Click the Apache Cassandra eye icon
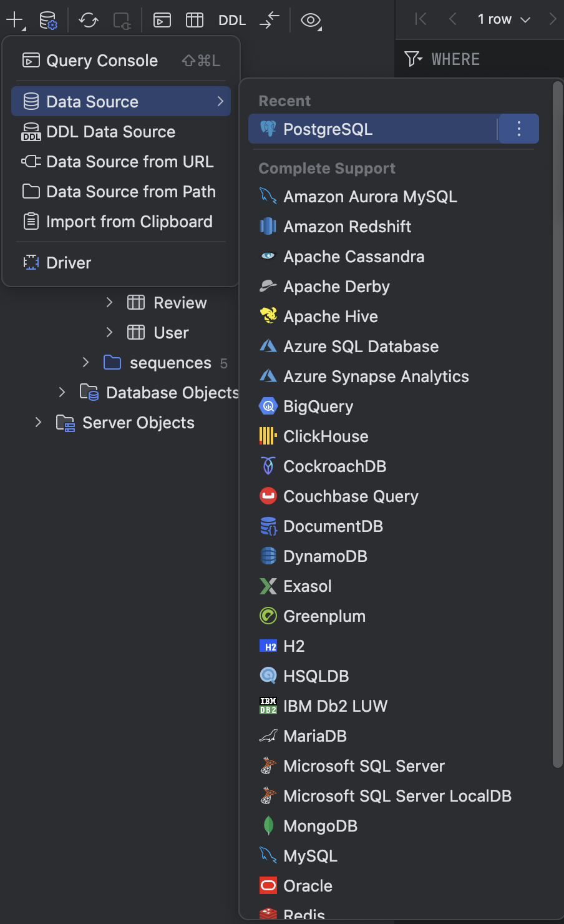The height and width of the screenshot is (924, 564). tap(268, 256)
